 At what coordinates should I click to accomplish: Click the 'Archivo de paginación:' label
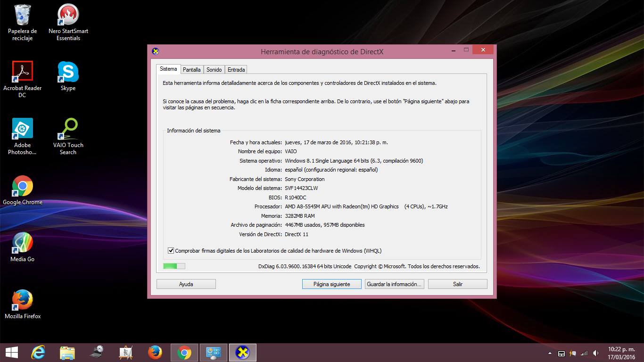point(256,225)
